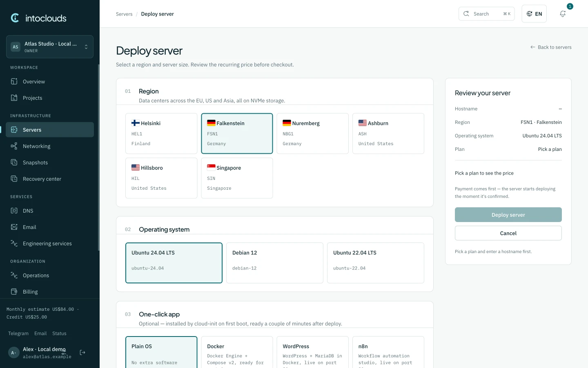Click the alex@atlas.example email text
This screenshot has height=368, width=588.
47,357
